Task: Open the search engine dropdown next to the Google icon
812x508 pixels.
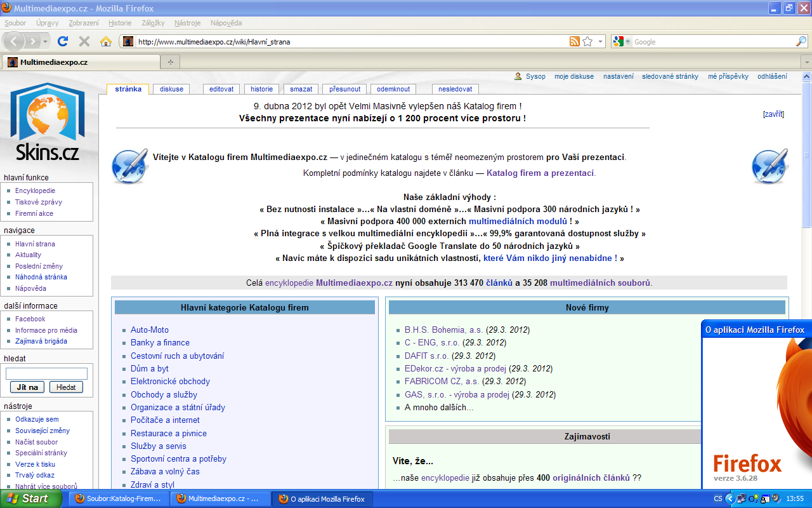Action: point(627,42)
